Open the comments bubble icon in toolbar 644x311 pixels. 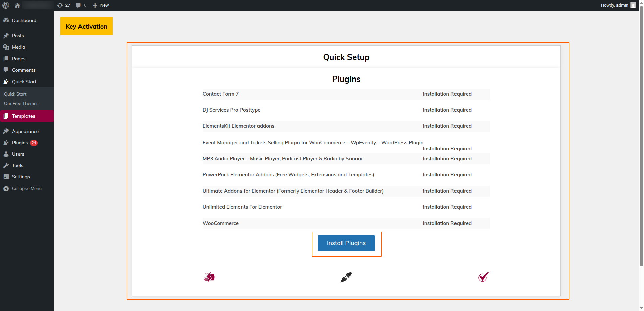(x=81, y=5)
